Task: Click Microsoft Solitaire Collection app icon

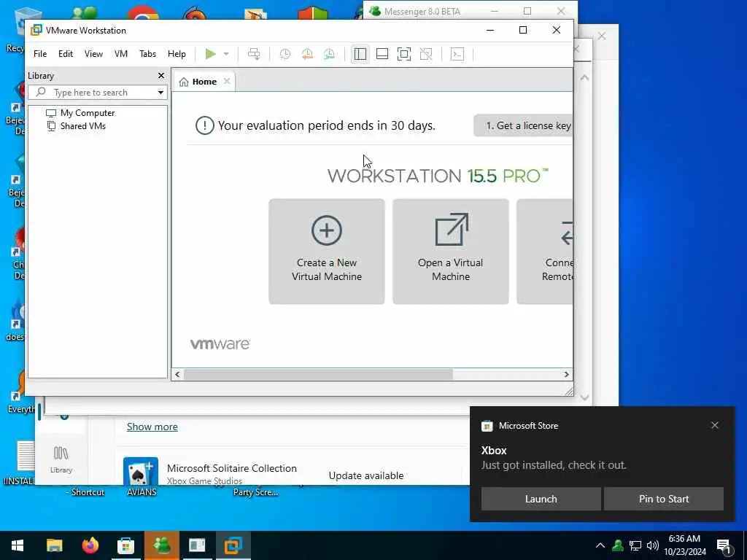Action: (x=141, y=471)
